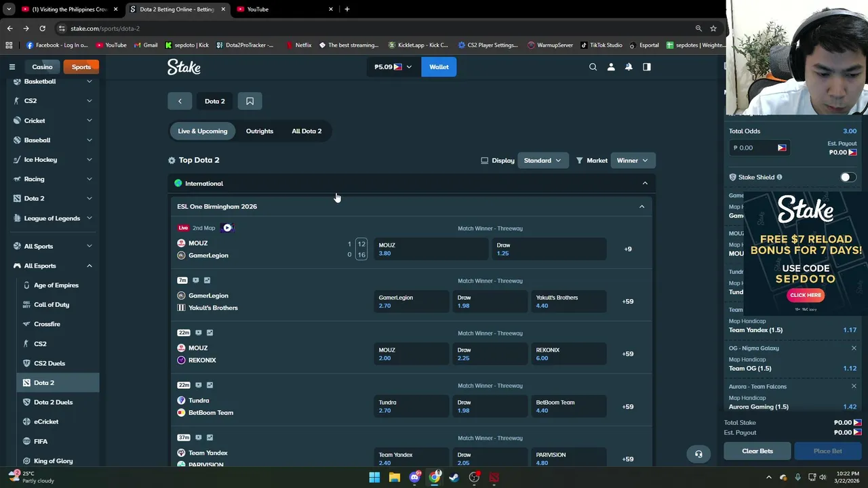Open the notifications bell

629,66
